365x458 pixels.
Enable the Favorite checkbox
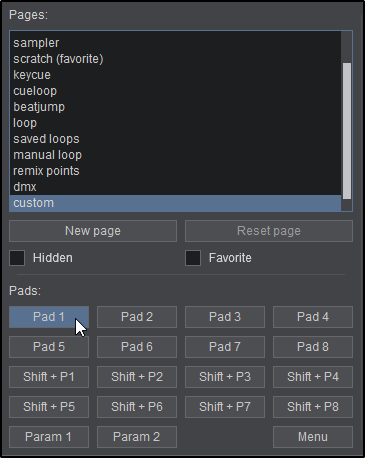coord(193,258)
